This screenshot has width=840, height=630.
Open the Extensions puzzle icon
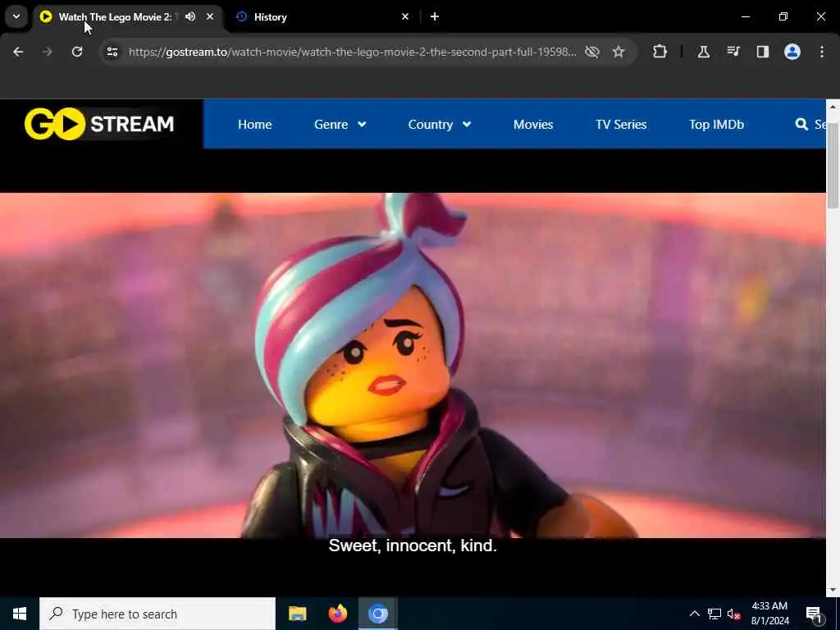click(x=660, y=52)
